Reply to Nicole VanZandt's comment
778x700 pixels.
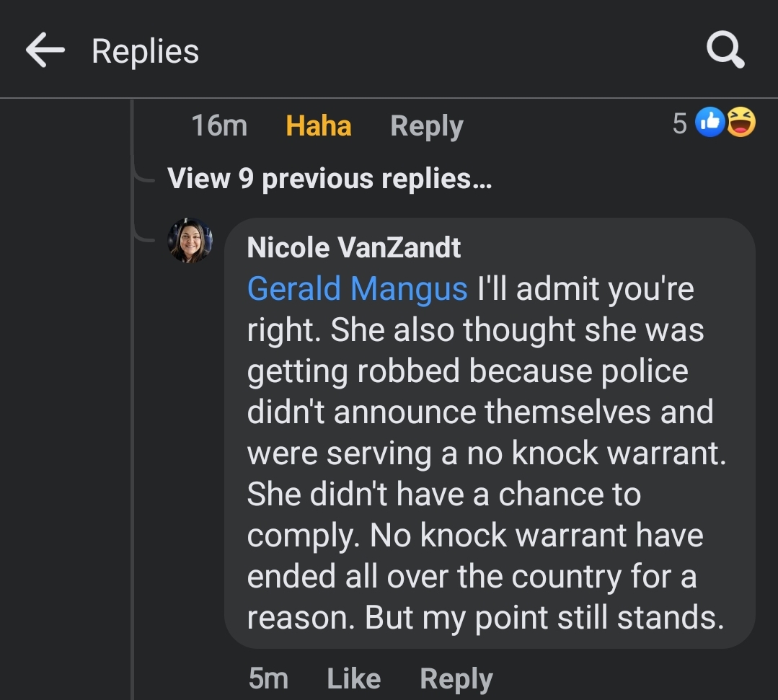pyautogui.click(x=456, y=679)
